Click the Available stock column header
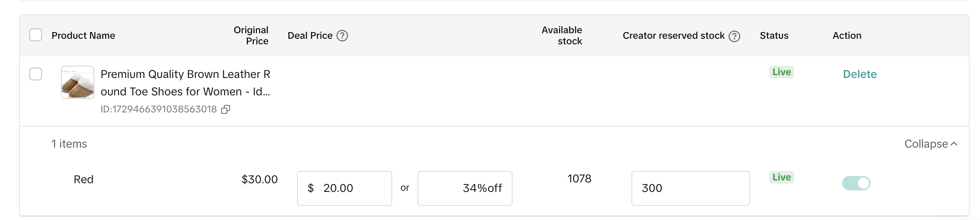 point(562,36)
